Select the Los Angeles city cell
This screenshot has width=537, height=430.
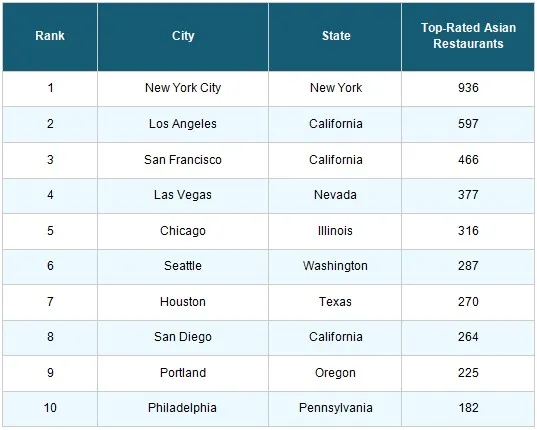183,124
